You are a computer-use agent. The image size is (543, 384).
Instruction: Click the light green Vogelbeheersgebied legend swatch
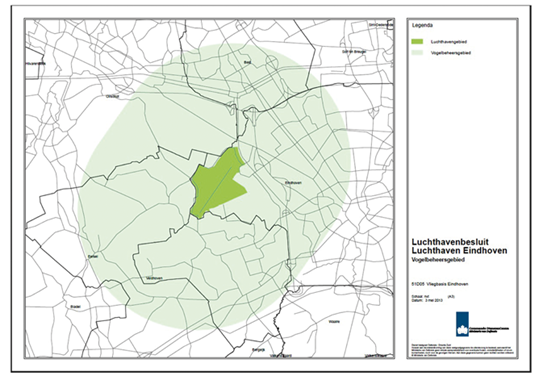point(417,53)
